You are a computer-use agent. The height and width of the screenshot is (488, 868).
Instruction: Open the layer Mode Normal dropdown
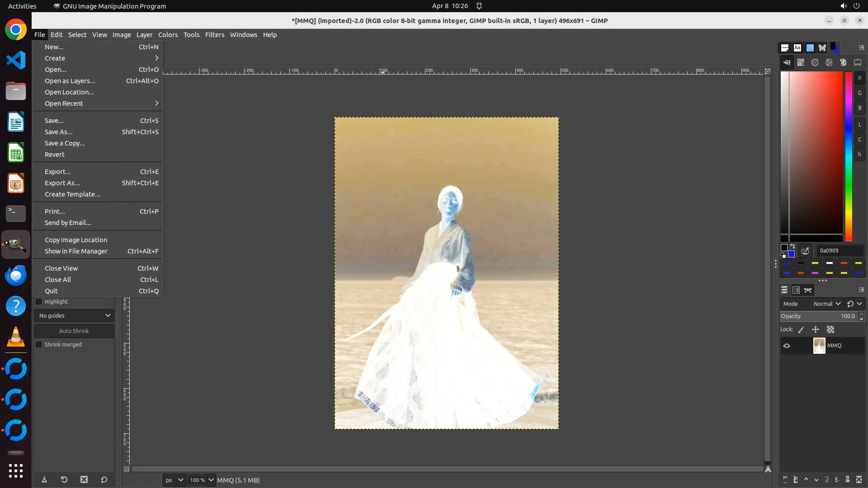[826, 304]
